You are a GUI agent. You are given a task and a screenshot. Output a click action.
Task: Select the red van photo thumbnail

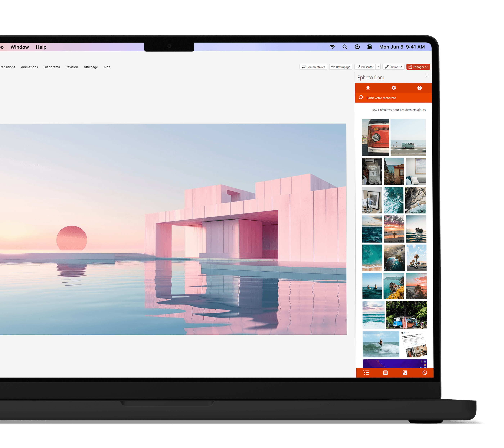point(375,137)
